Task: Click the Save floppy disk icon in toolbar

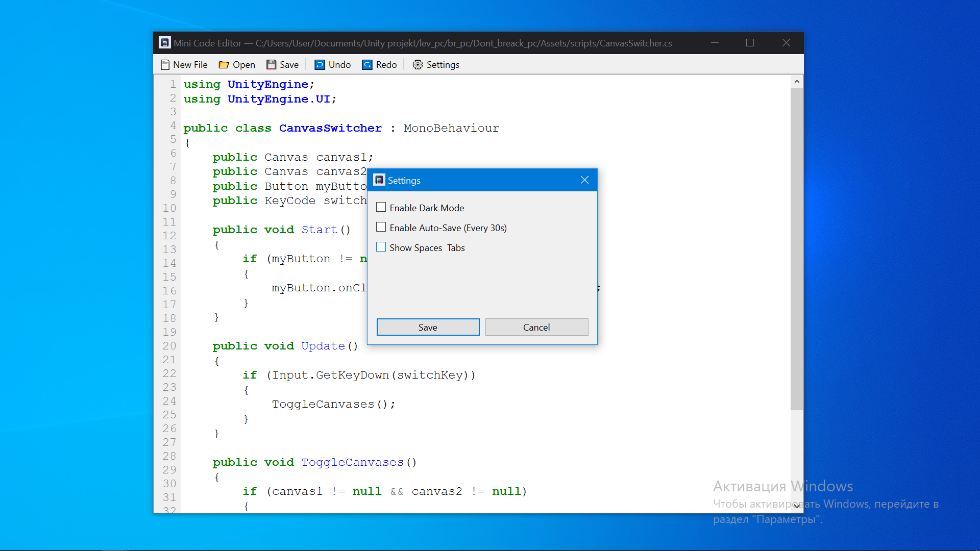Action: click(272, 65)
